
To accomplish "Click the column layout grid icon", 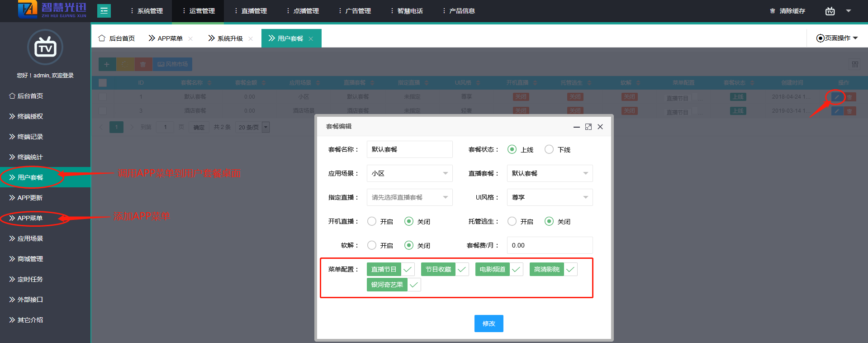I will (x=855, y=64).
